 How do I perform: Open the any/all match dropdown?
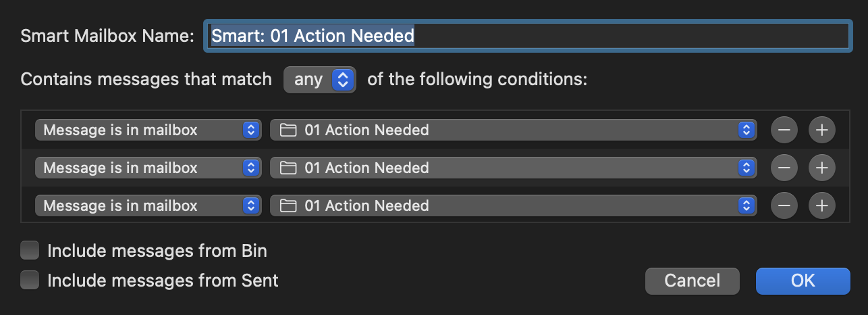point(320,80)
